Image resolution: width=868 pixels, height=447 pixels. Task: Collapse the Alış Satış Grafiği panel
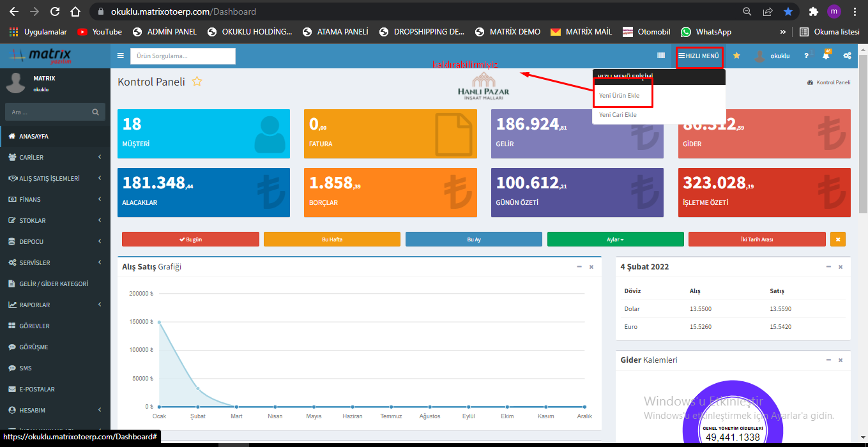click(x=579, y=267)
